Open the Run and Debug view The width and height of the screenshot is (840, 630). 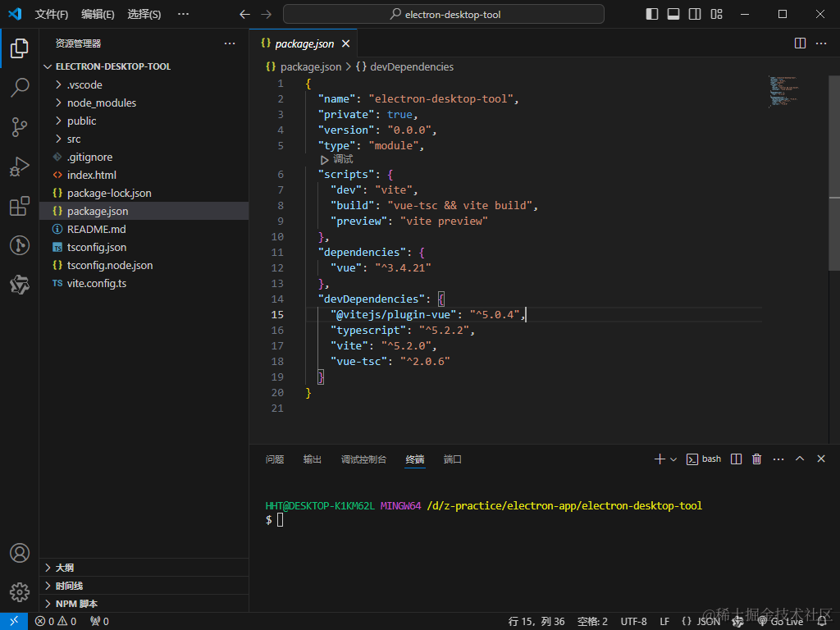pos(20,167)
